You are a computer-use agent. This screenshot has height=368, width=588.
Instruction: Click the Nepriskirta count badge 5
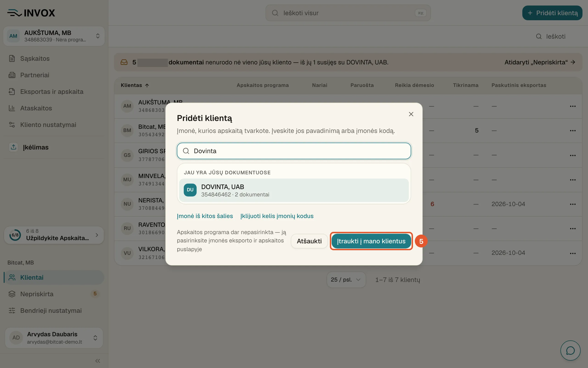[95, 294]
